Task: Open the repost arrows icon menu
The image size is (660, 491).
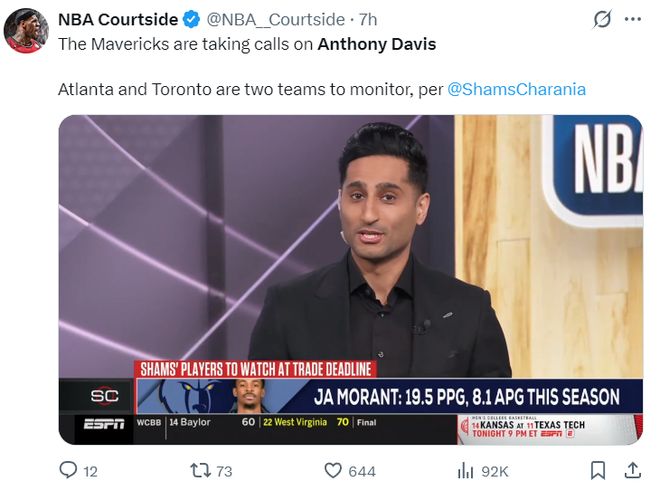Action: (200, 471)
